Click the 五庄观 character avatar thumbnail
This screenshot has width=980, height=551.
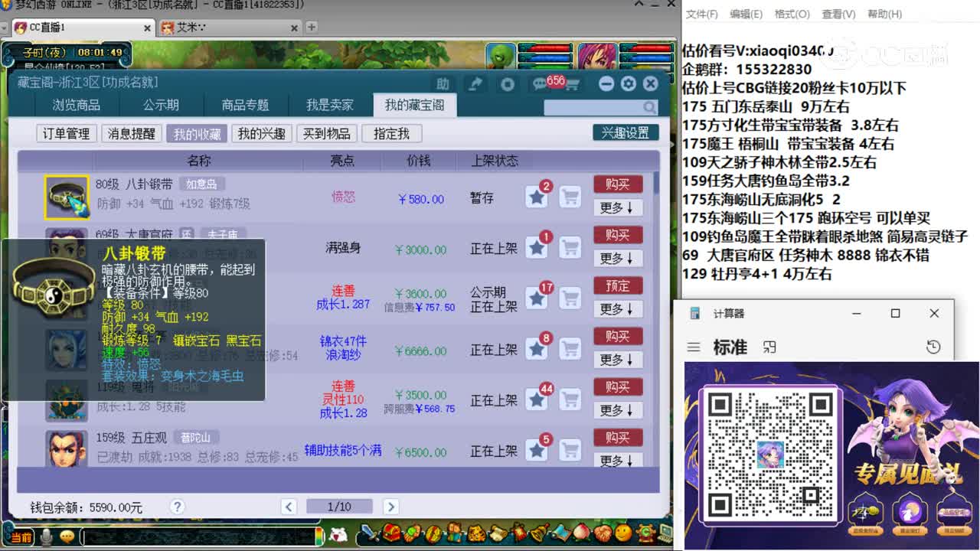67,448
